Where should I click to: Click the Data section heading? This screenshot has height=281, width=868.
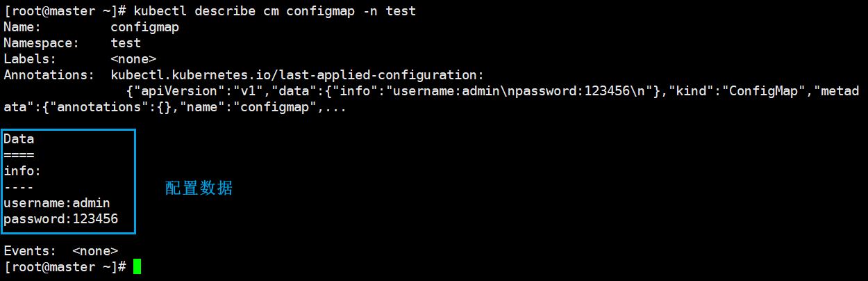tap(19, 139)
